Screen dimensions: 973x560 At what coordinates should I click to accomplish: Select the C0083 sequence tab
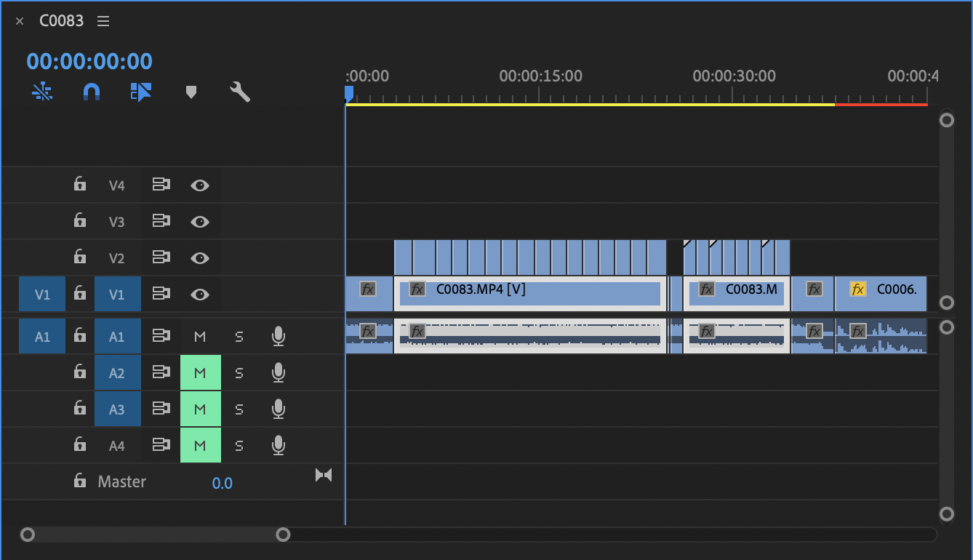(61, 21)
